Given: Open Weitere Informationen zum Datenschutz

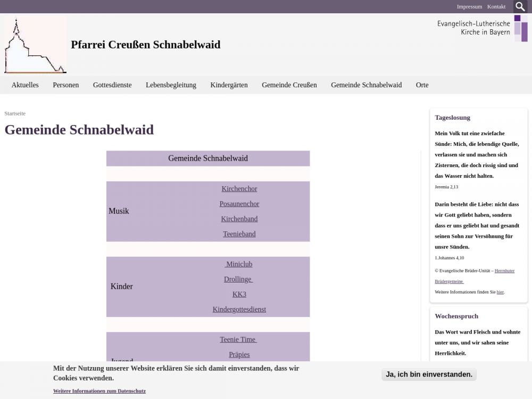Looking at the screenshot, I should 99,391.
